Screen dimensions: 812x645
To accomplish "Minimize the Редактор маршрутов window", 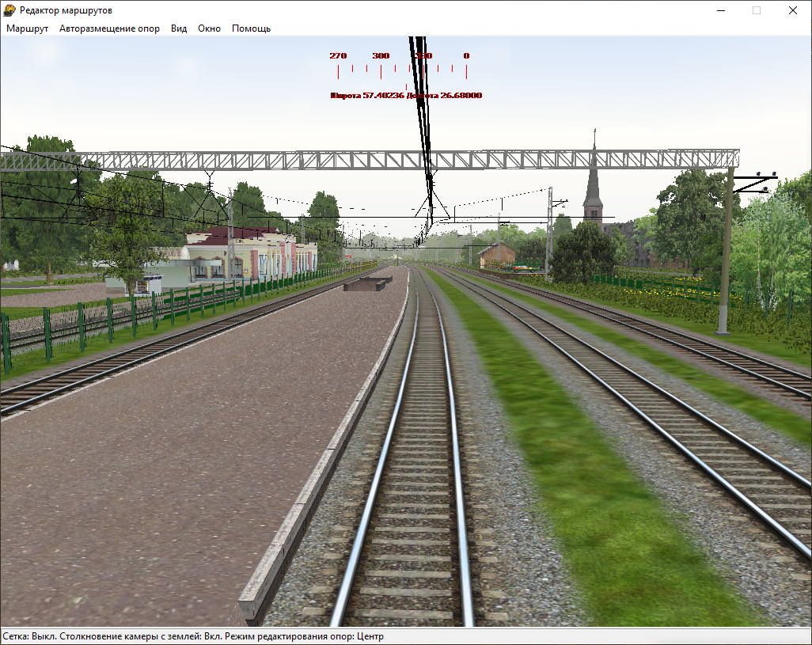I will [720, 10].
